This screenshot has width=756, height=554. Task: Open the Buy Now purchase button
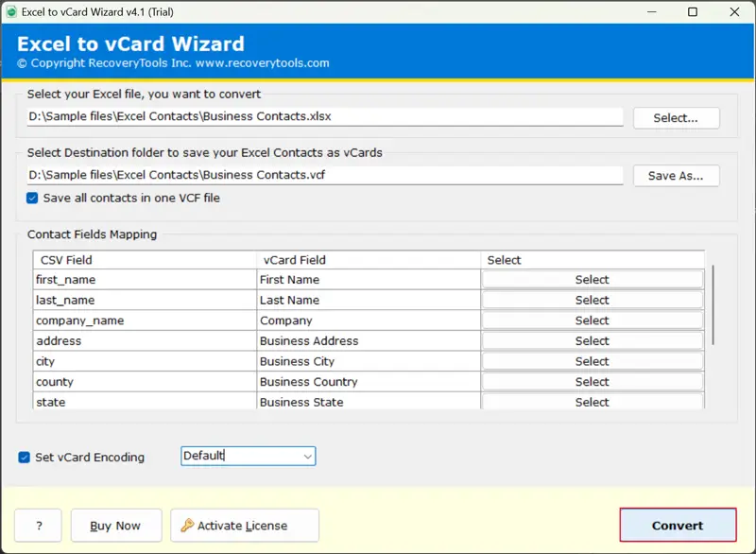[114, 526]
